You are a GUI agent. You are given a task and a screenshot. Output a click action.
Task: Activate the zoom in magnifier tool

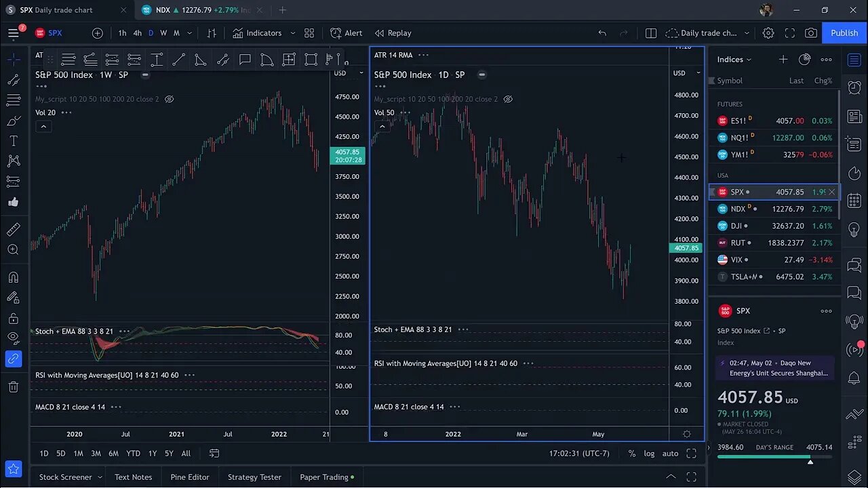pos(13,250)
